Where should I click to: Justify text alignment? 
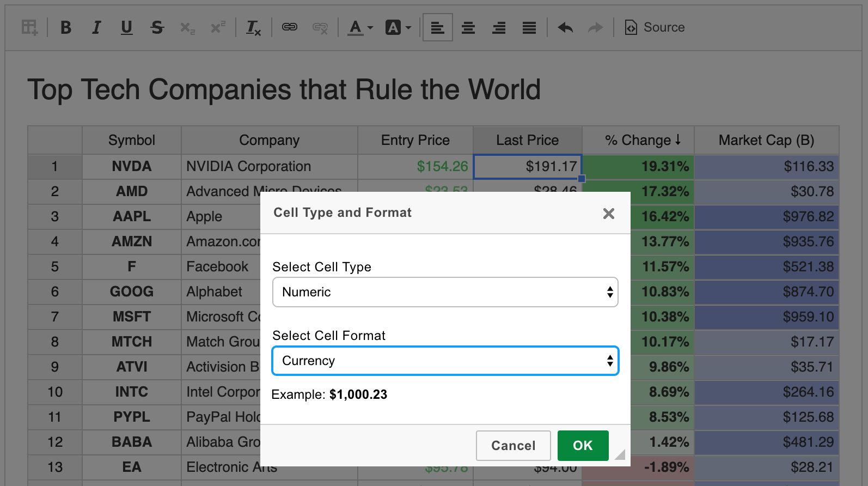click(529, 27)
